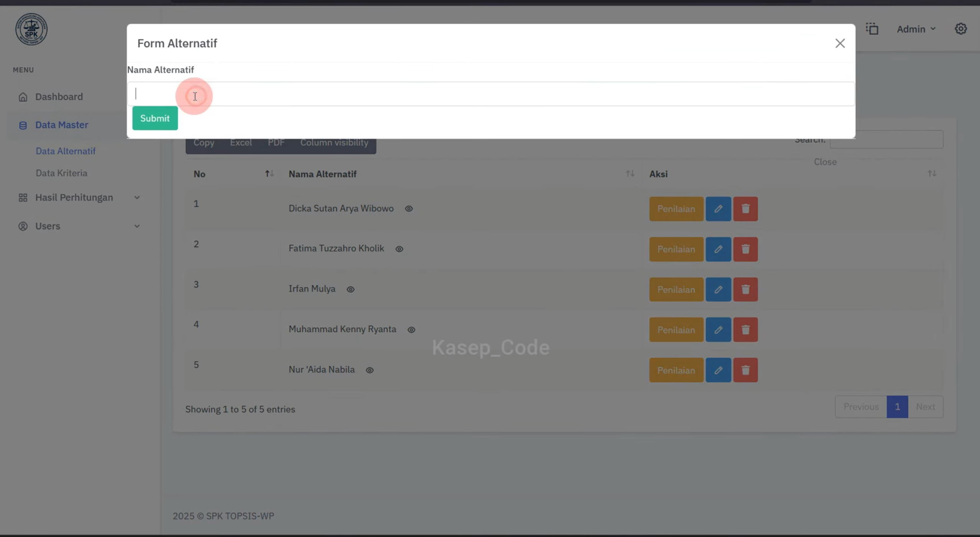
Task: View Fatima Tuzzahro Kholik via eye icon
Action: pyautogui.click(x=399, y=249)
